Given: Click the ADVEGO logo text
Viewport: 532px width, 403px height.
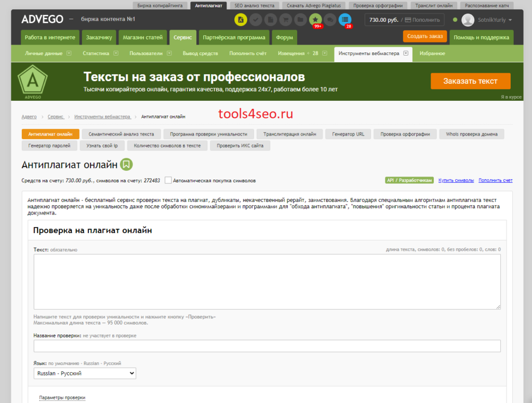Looking at the screenshot, I should point(43,19).
